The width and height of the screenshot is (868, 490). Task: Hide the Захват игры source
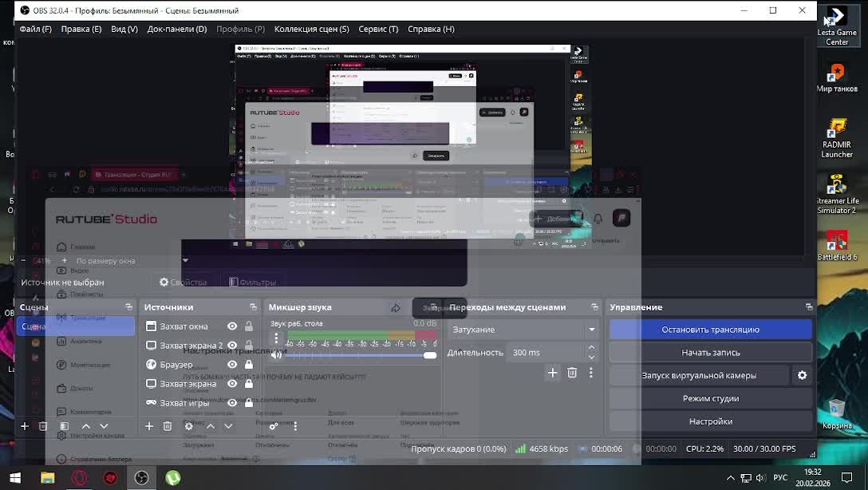click(x=232, y=402)
